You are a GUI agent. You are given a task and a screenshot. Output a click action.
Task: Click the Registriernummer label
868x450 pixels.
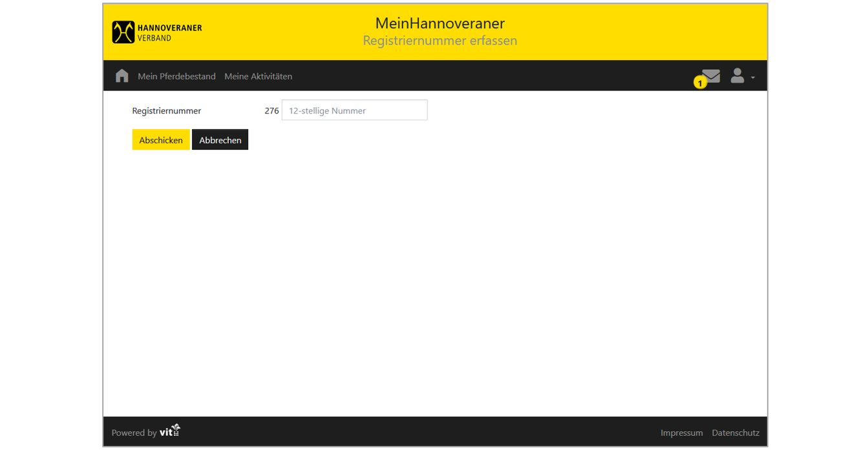tap(167, 110)
